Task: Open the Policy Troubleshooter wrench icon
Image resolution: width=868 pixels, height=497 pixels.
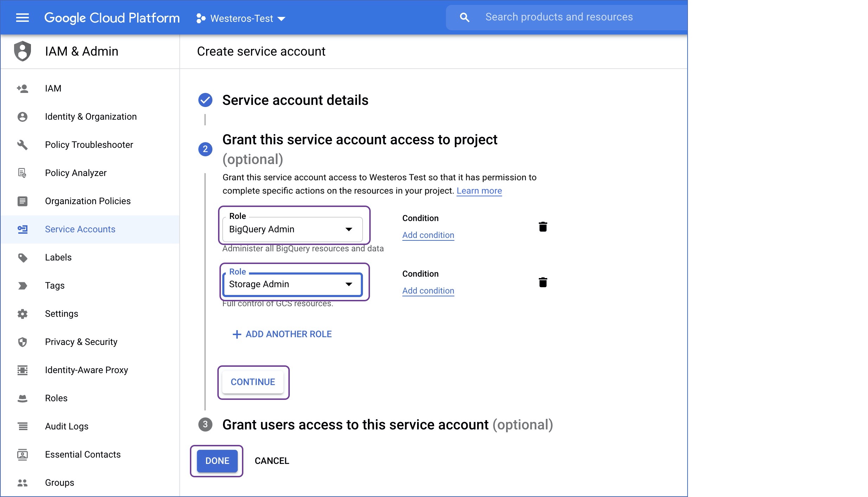Action: click(22, 145)
